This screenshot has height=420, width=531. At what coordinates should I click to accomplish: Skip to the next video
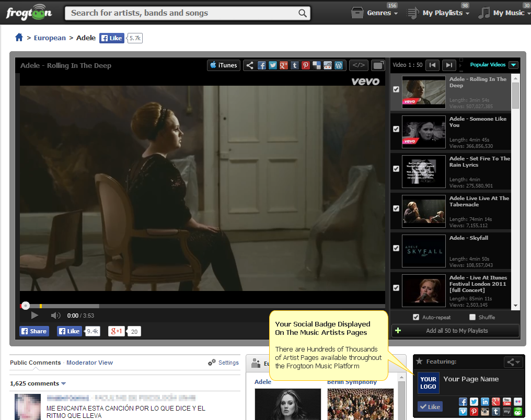448,65
